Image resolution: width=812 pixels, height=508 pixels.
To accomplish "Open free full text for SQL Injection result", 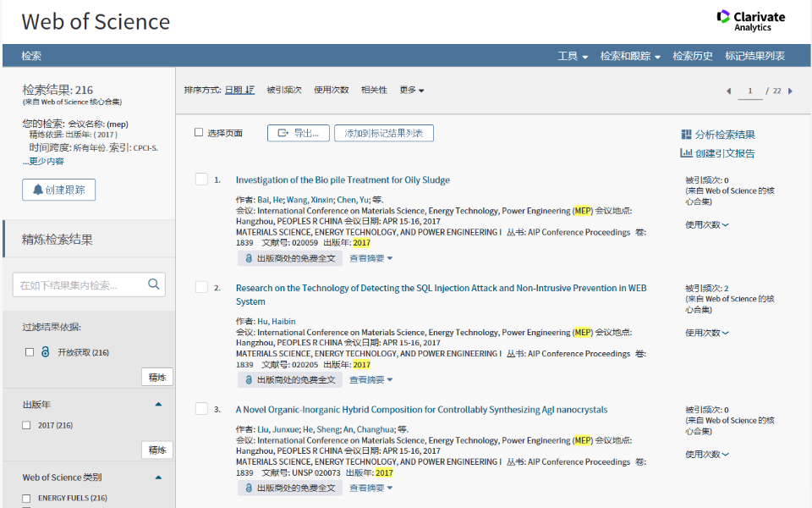I will coord(290,380).
